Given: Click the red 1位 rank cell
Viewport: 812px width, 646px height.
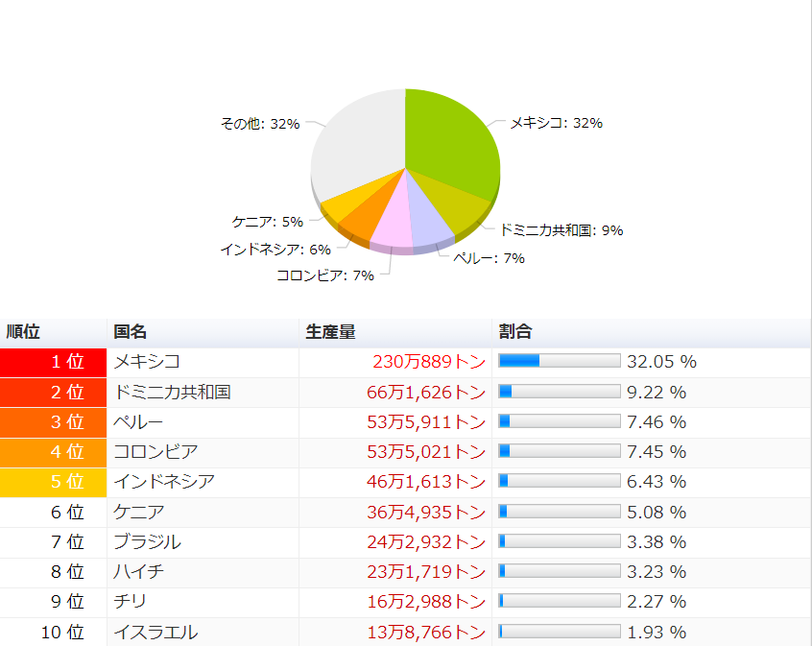Looking at the screenshot, I should [54, 362].
